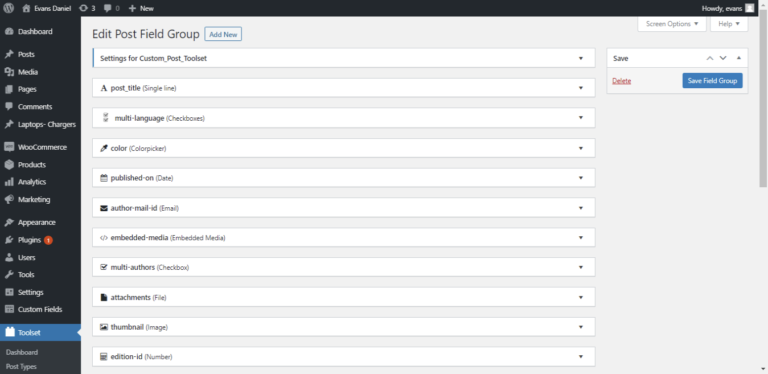
Task: Expand the attachments field arrow
Action: click(x=581, y=297)
